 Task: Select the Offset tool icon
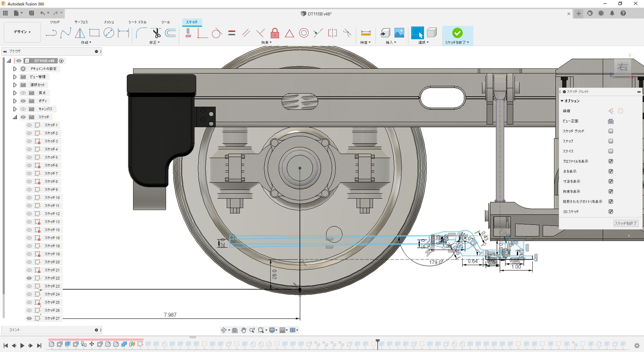point(171,33)
